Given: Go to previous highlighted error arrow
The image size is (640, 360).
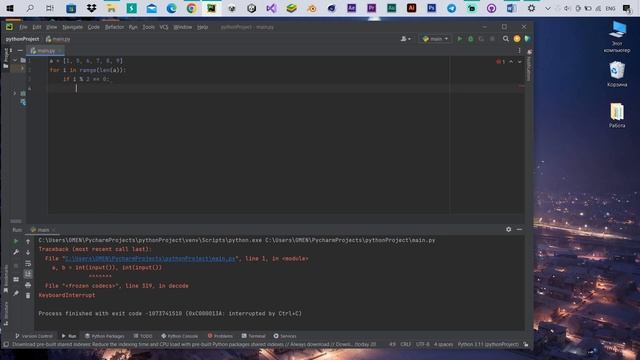Looking at the screenshot, I should coord(511,62).
